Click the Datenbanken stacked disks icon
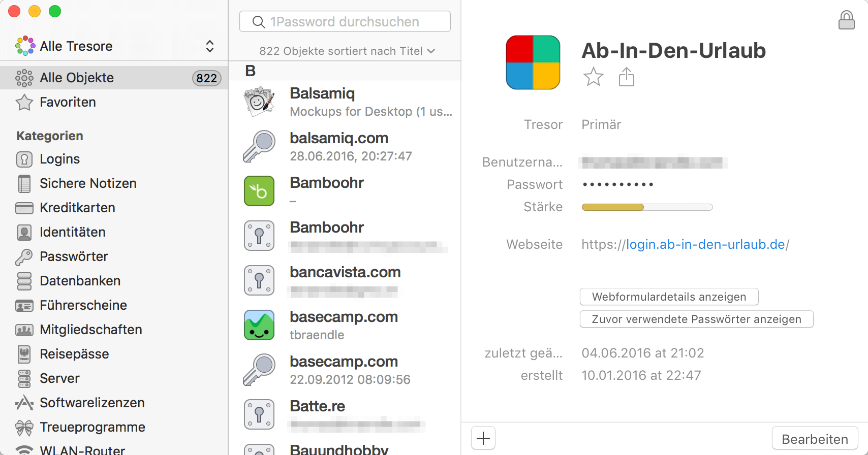 (x=24, y=281)
